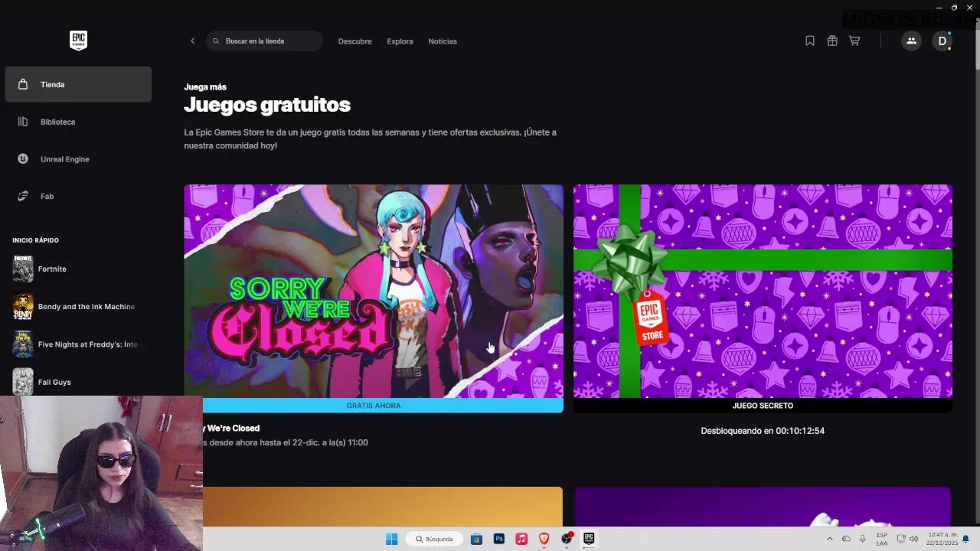Click the JUEGO SECRETO label
The image size is (980, 551).
click(x=763, y=406)
